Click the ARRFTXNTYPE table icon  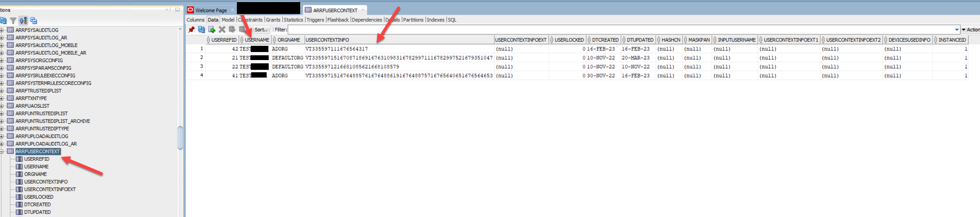[x=10, y=98]
